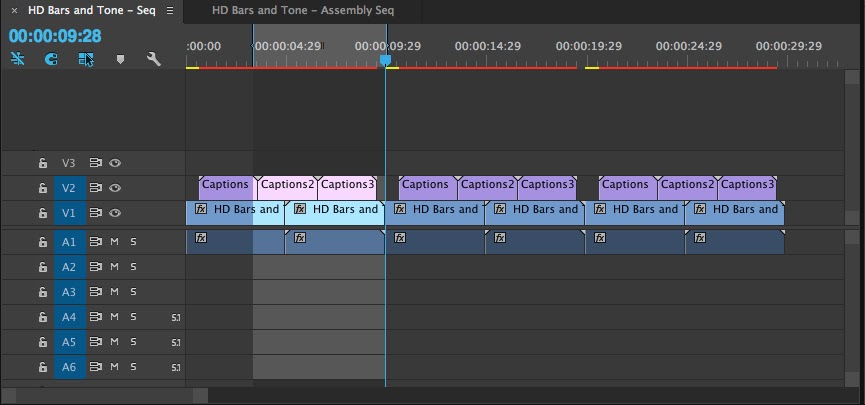
Task: Grab the blue playhead marker on ruler
Action: tap(385, 60)
